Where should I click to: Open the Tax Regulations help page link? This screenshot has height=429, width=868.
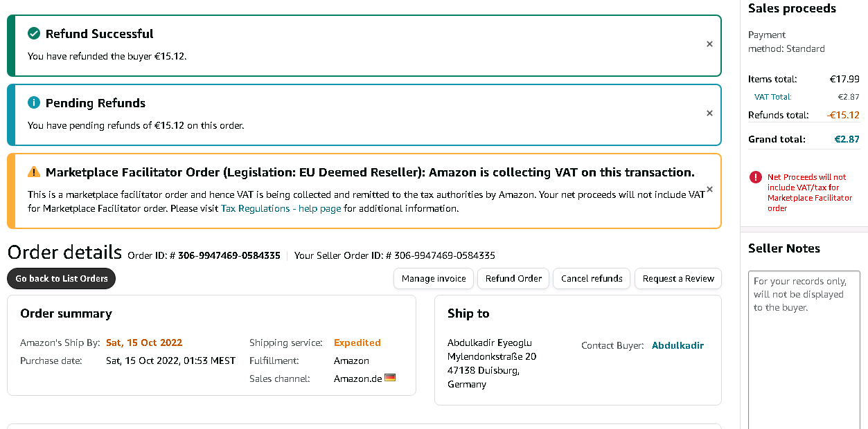click(x=281, y=208)
